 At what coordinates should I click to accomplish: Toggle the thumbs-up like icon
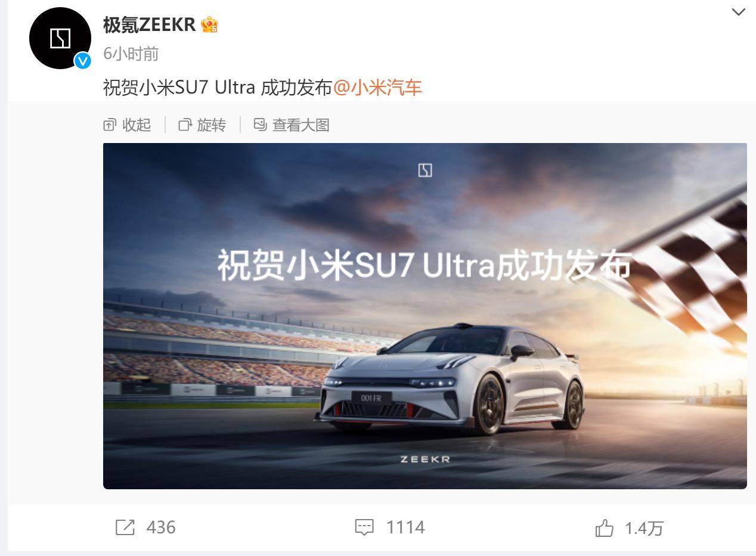pos(604,528)
